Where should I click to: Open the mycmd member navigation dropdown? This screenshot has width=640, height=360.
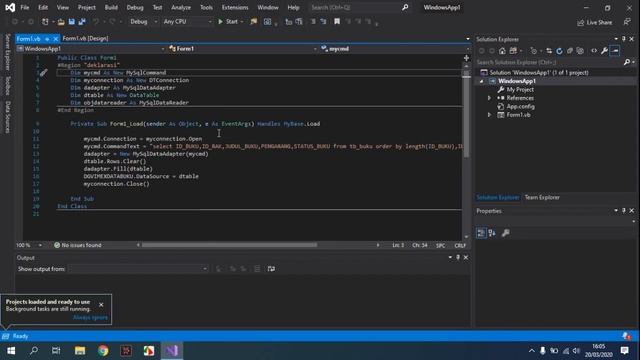coord(395,49)
